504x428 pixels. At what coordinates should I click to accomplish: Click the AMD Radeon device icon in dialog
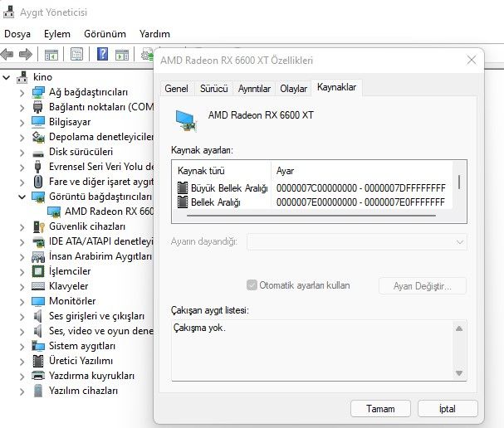pyautogui.click(x=186, y=121)
